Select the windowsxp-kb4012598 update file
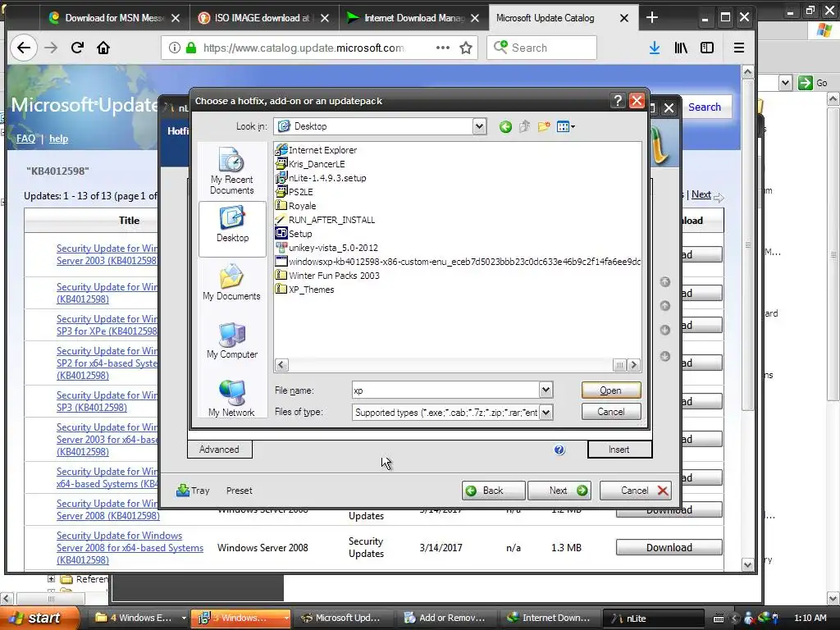840x630 pixels. coord(458,262)
